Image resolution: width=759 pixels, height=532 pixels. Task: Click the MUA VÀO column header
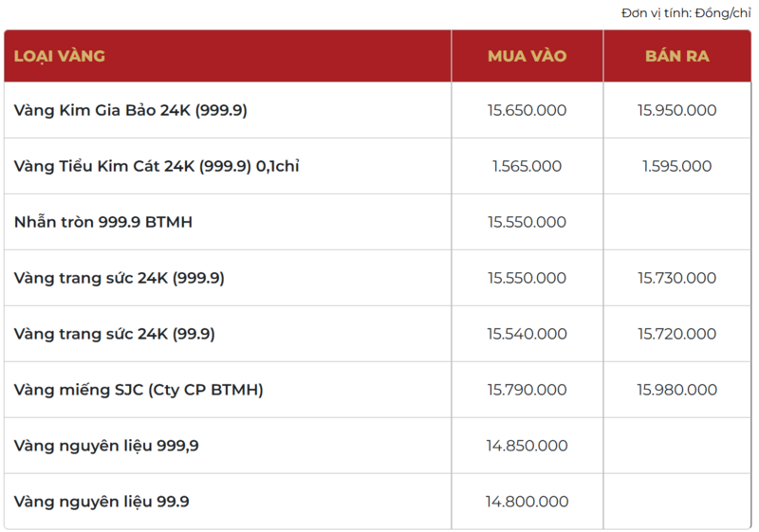pyautogui.click(x=527, y=56)
